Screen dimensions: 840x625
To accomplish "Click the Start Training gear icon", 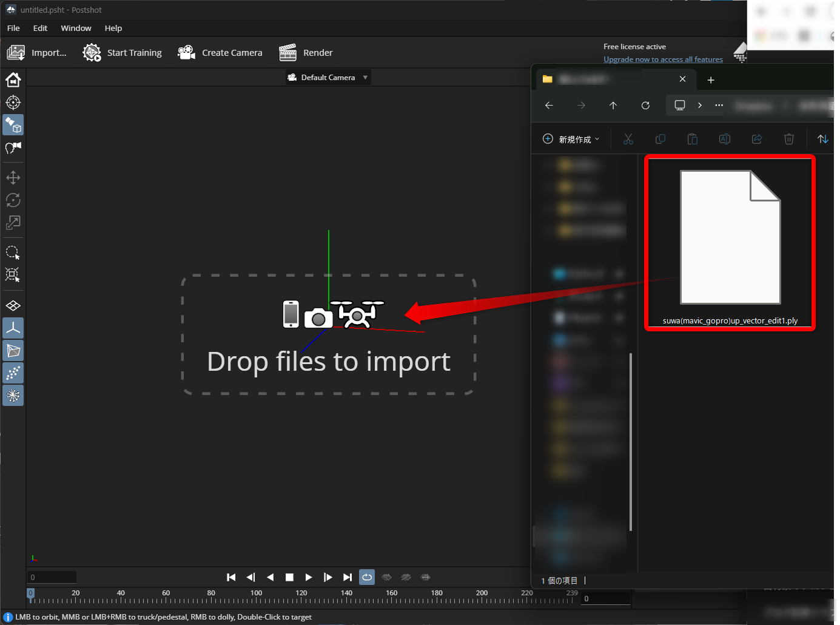I will [92, 53].
